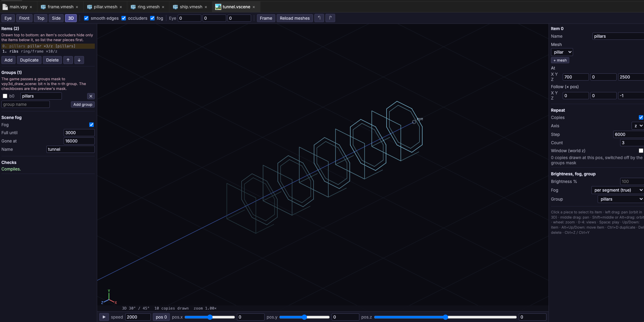Click the Reload meshes button

[295, 18]
